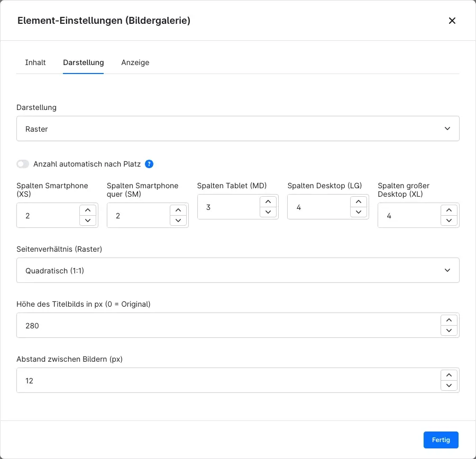The image size is (476, 459).
Task: Increase Spalten Smartphone (XS) value
Action: click(88, 210)
